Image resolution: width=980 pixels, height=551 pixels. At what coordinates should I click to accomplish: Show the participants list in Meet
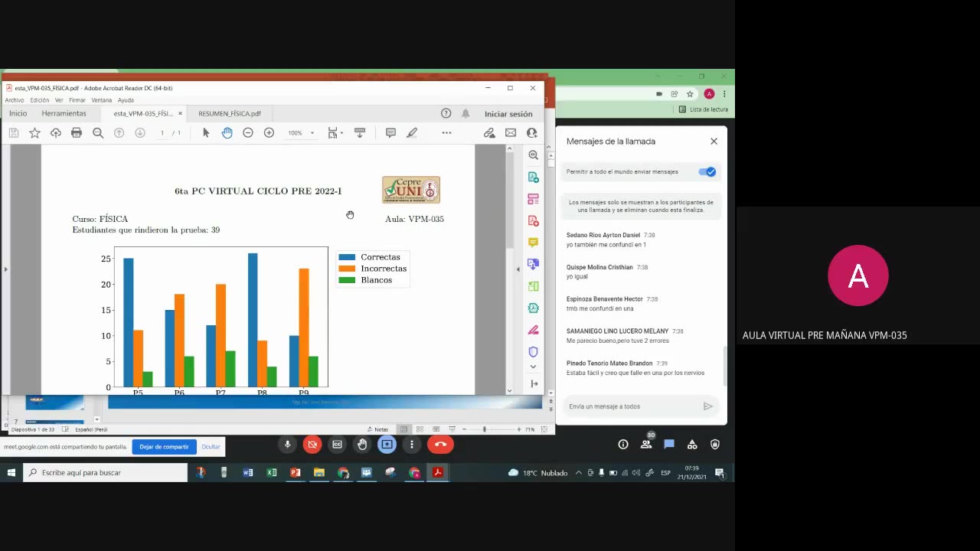tap(646, 444)
